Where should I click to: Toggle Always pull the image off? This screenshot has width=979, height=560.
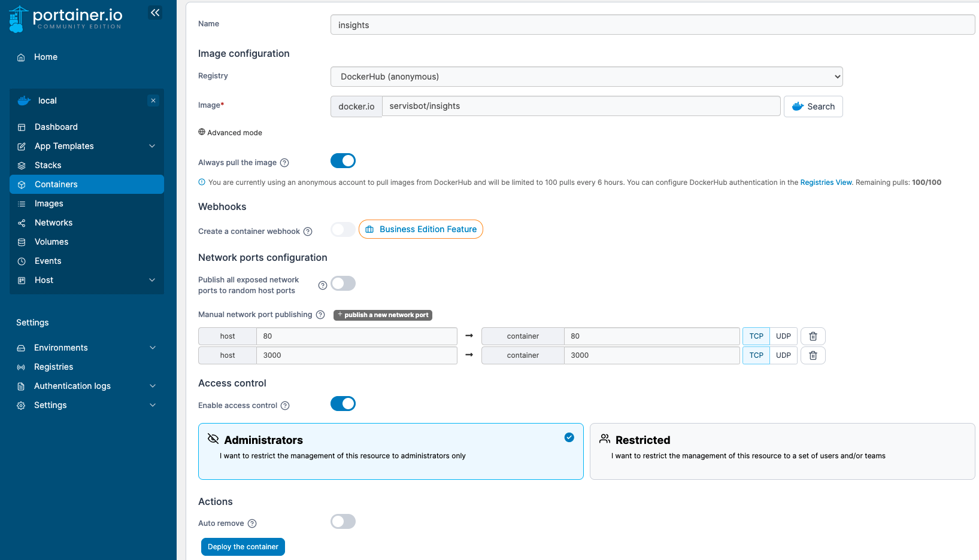pyautogui.click(x=343, y=161)
